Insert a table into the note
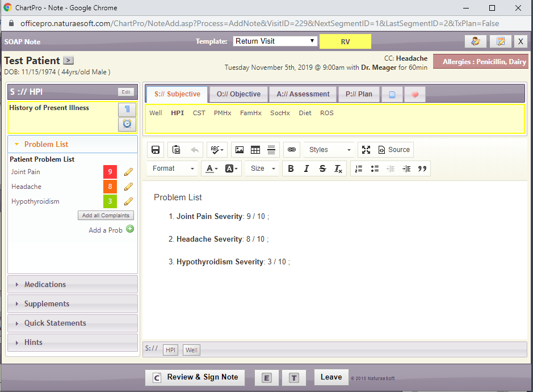 coord(255,149)
